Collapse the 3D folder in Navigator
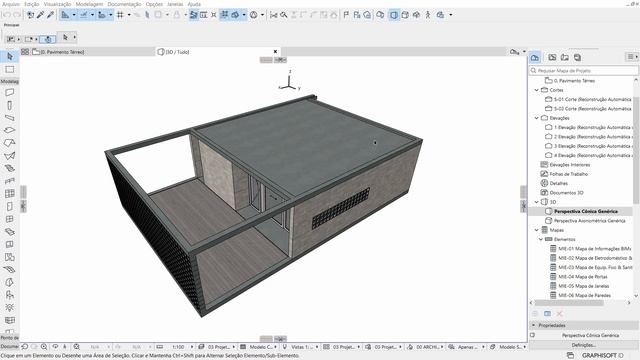 click(x=537, y=202)
